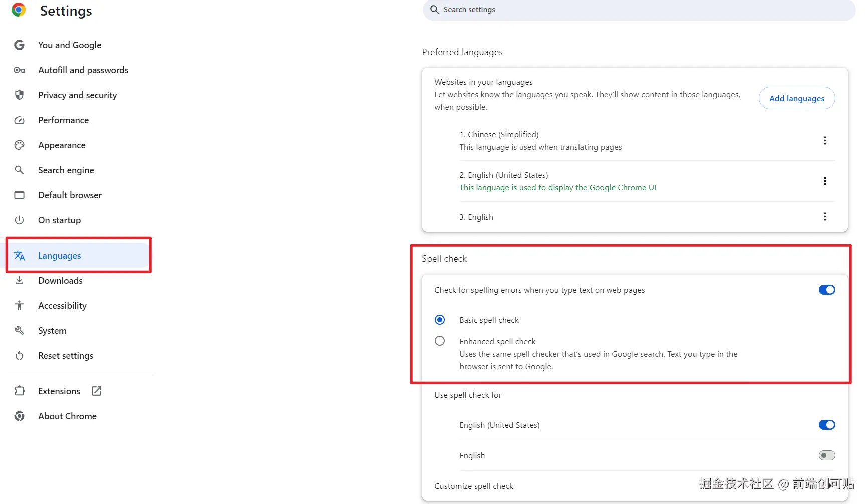Screen dimensions: 868x504
Task: Click the Google G icon
Action: 19,45
